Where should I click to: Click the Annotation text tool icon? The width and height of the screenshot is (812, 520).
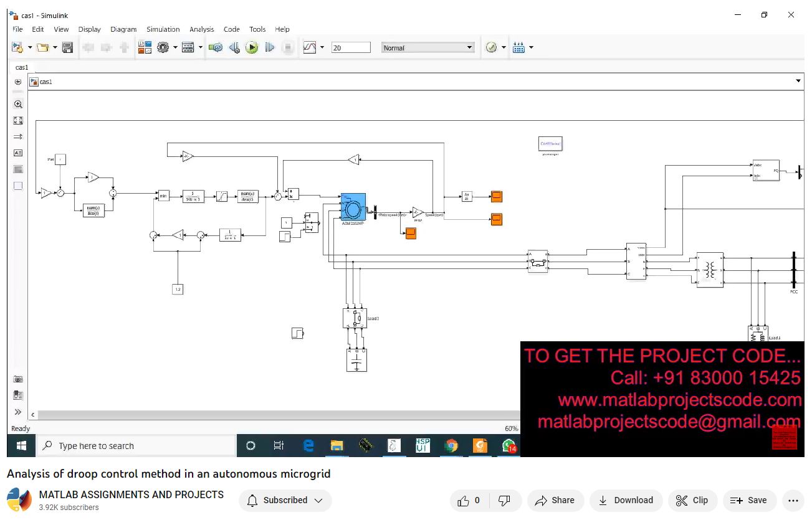[x=18, y=153]
